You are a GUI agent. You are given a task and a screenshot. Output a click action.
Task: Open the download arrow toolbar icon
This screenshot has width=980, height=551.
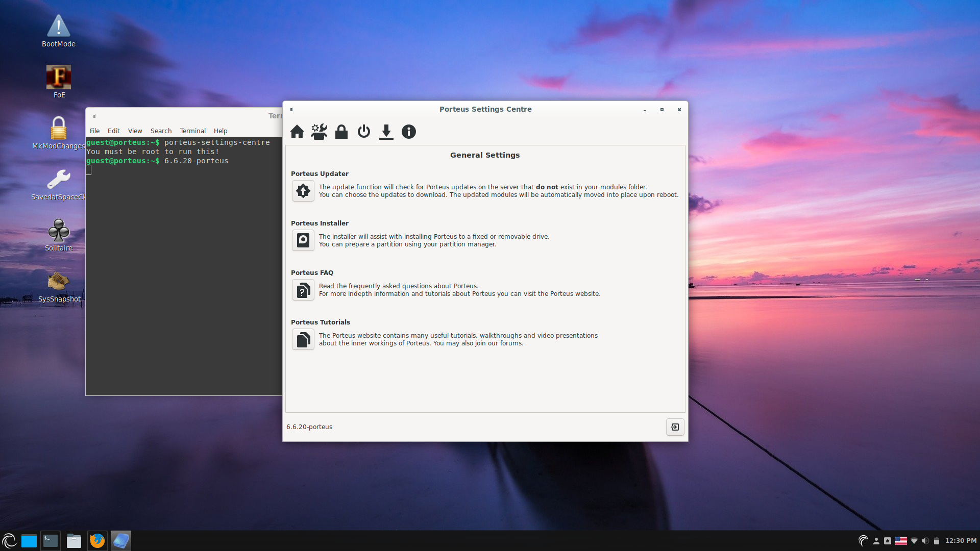point(386,132)
